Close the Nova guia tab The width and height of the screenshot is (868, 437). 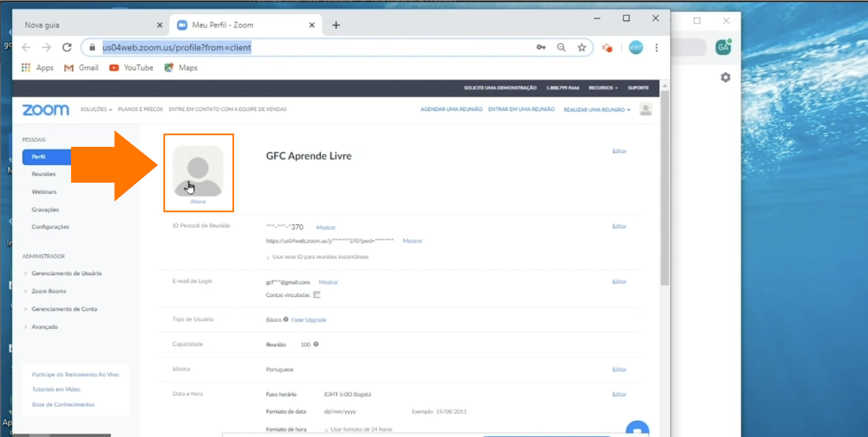coord(160,25)
